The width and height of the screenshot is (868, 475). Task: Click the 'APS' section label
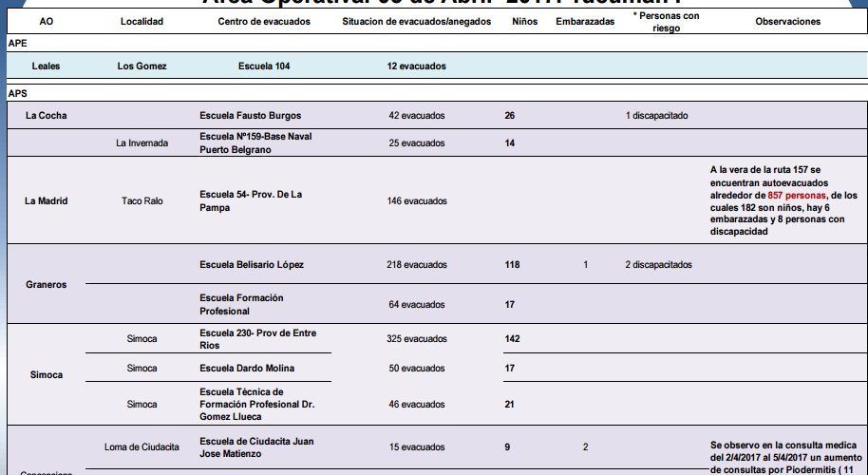point(17,93)
